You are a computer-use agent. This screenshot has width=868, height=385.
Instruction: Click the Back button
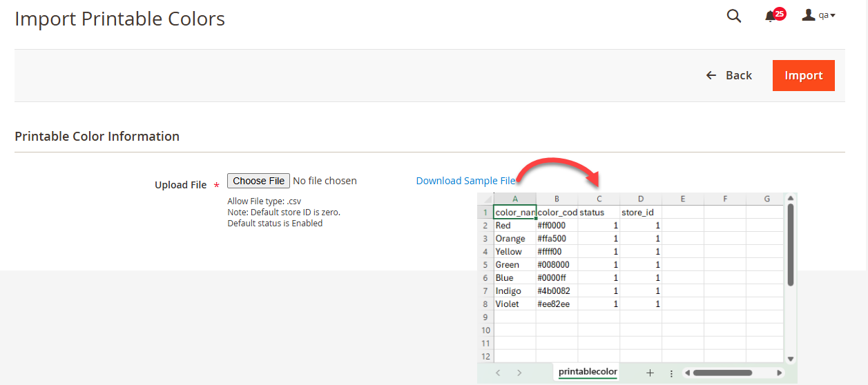pyautogui.click(x=729, y=75)
